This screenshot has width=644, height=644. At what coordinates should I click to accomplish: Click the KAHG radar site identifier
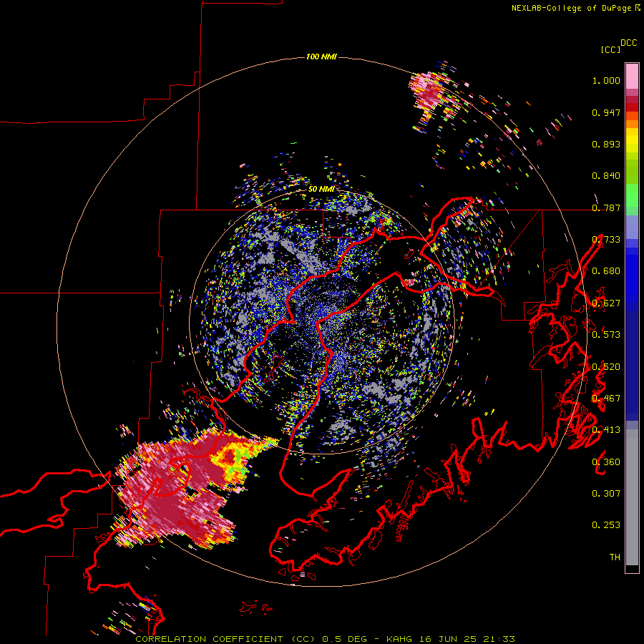point(399,639)
